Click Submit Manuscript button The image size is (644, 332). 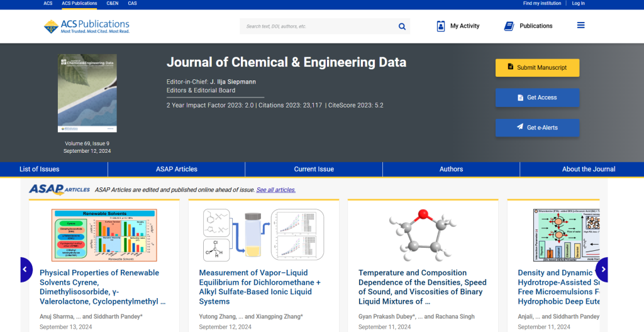pyautogui.click(x=537, y=68)
